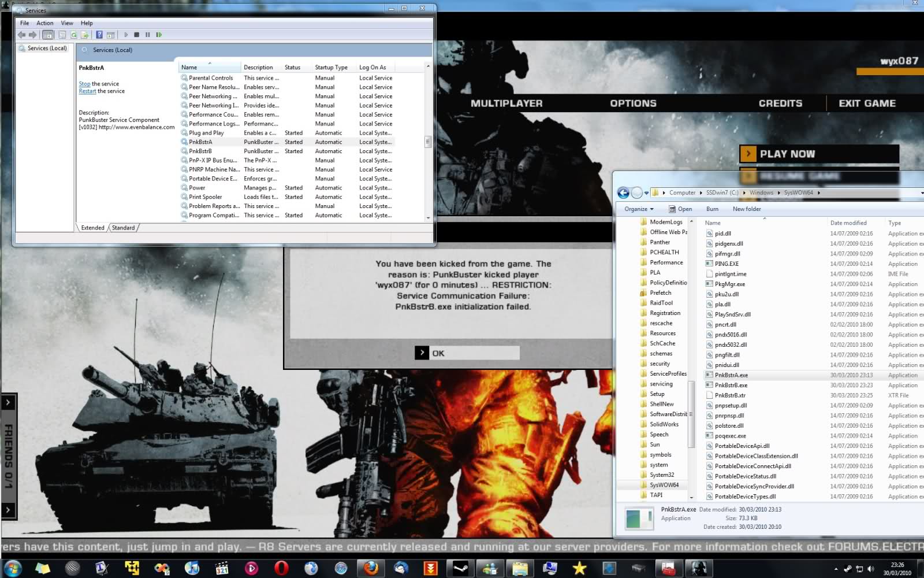Select Prefetch folder in tree
This screenshot has width=924, height=578.
[x=660, y=293]
